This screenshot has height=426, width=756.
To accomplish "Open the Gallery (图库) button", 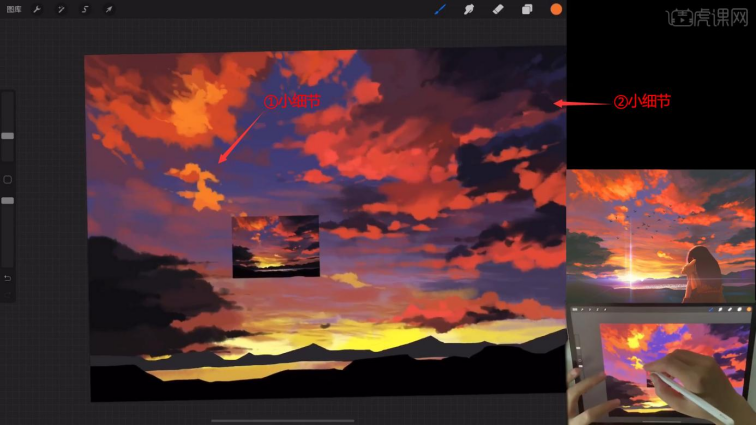I will [14, 9].
